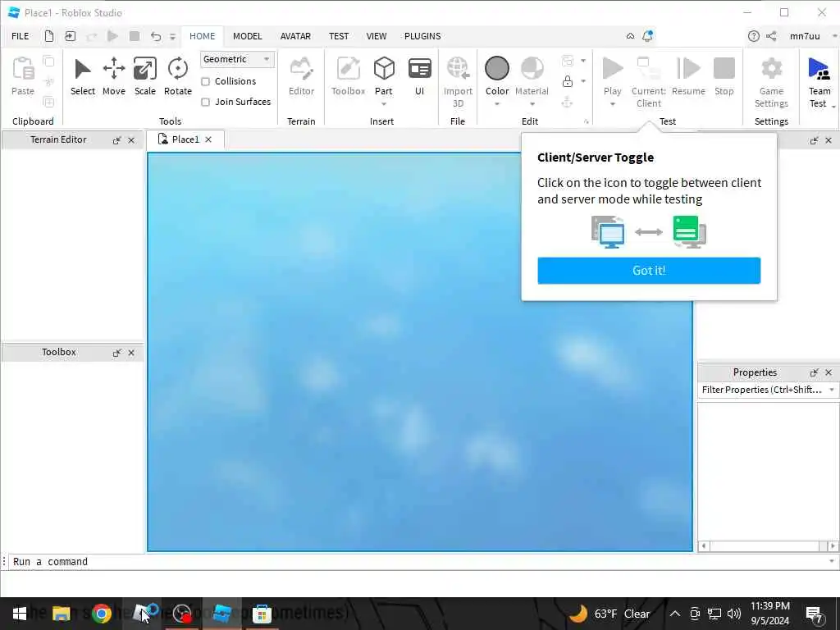Switch to the TEST ribbon tab

tap(339, 36)
